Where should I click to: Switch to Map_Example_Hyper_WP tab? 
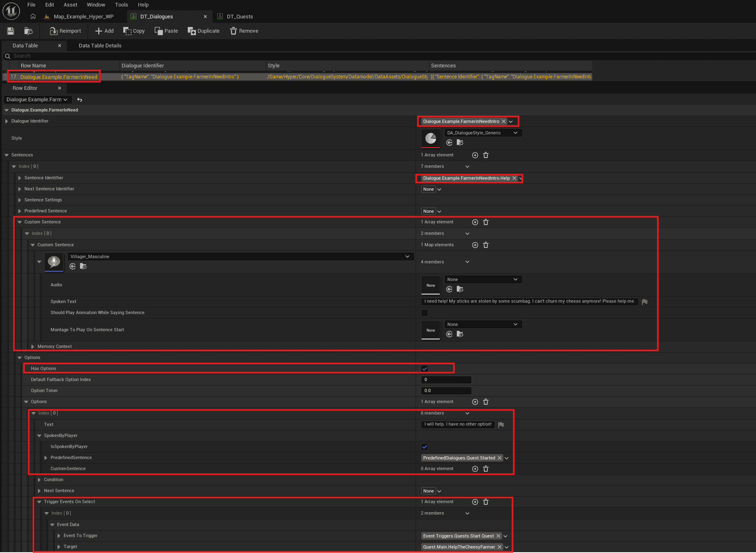click(83, 17)
